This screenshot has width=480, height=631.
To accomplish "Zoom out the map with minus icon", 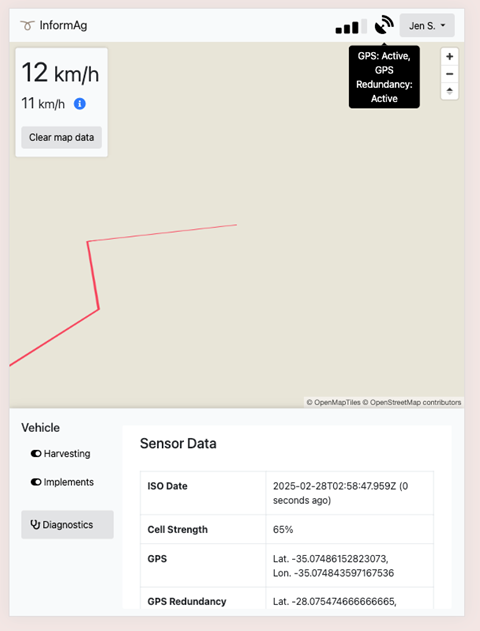I will 449,74.
